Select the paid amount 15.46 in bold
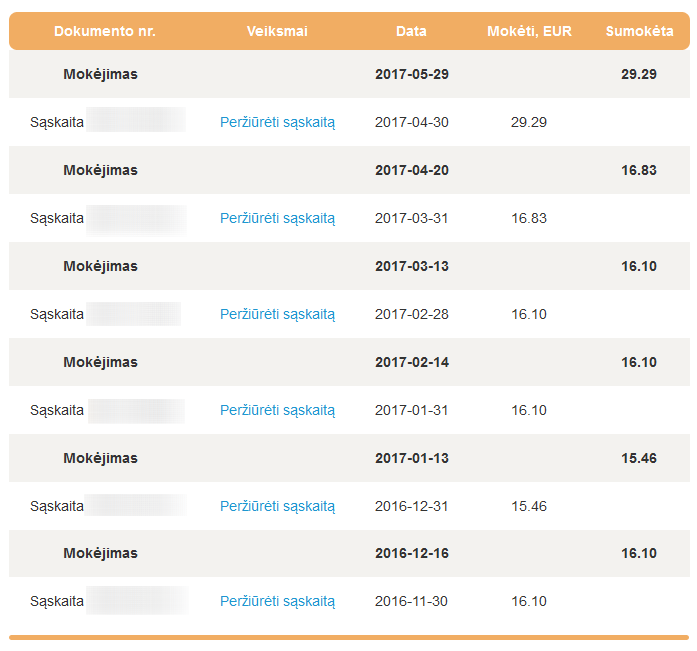 (x=639, y=458)
